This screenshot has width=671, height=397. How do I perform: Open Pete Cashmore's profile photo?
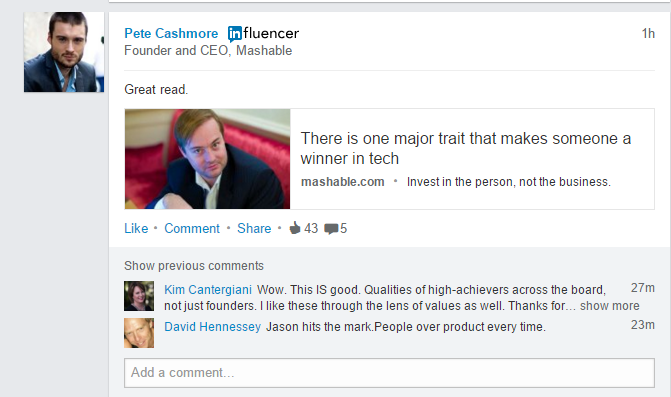coord(64,52)
